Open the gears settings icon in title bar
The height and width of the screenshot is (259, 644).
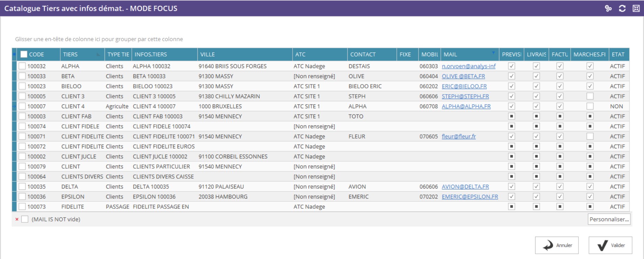[608, 8]
